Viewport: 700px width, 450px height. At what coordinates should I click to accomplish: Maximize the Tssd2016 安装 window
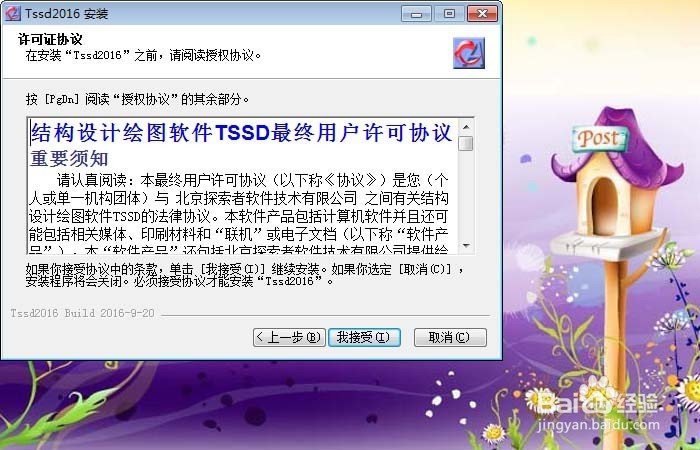tap(449, 13)
